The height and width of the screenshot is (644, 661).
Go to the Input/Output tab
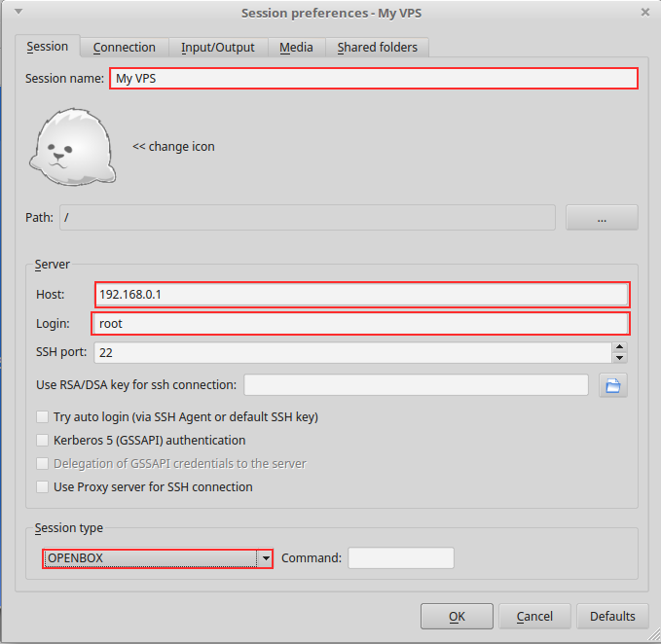point(218,47)
